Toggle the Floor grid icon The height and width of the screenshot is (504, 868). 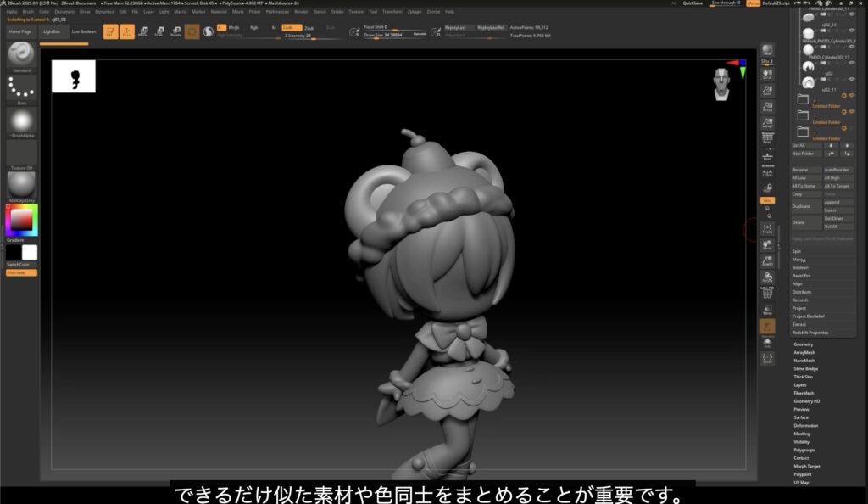pos(767,155)
